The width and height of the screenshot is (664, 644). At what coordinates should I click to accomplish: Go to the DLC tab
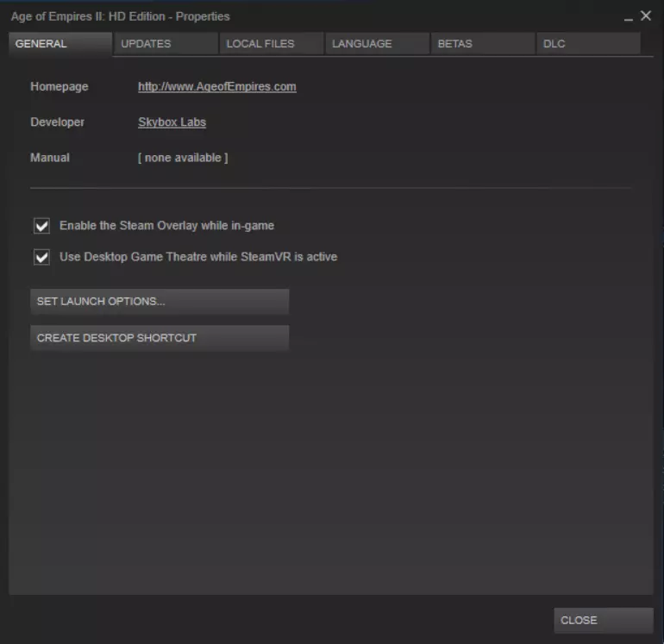coord(588,44)
